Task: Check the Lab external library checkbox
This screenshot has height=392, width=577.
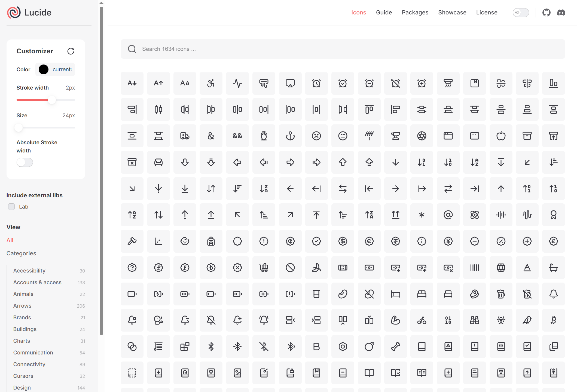Action: [x=11, y=207]
